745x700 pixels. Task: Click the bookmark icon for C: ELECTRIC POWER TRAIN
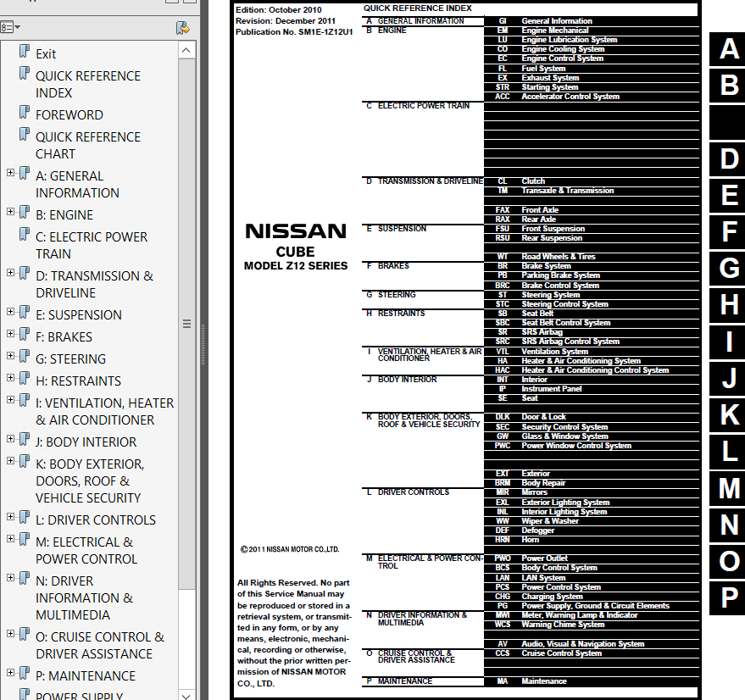point(25,236)
